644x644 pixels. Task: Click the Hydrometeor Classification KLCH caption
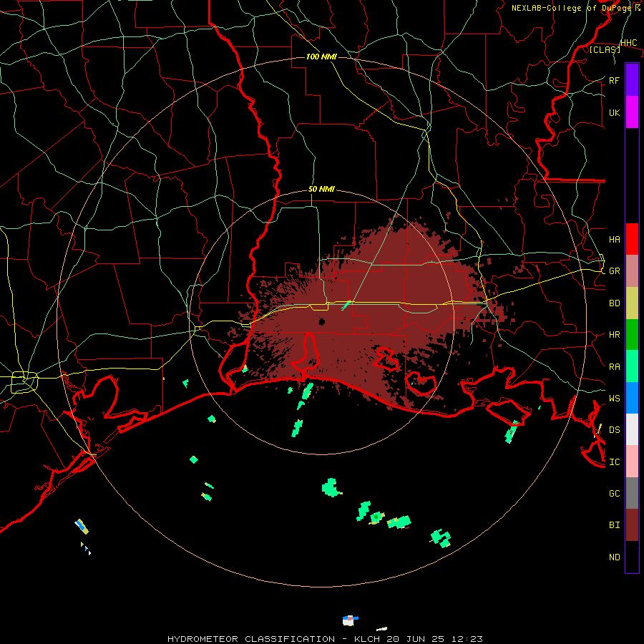[325, 639]
